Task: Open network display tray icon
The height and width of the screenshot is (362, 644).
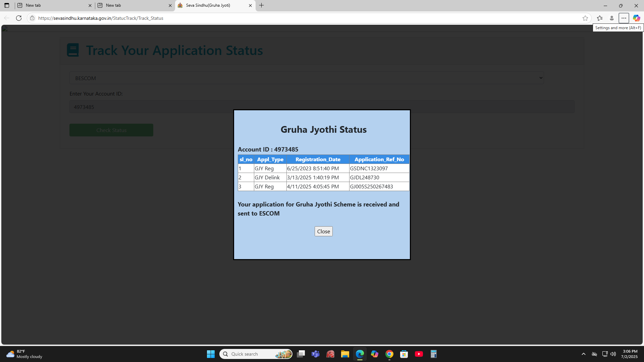Action: [x=605, y=354]
